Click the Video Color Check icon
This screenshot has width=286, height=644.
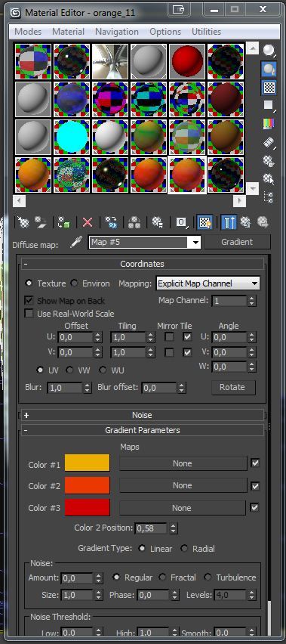[269, 124]
